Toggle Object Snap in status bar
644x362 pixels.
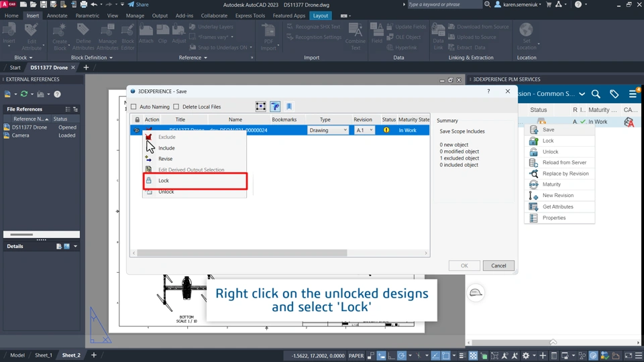pyautogui.click(x=445, y=356)
